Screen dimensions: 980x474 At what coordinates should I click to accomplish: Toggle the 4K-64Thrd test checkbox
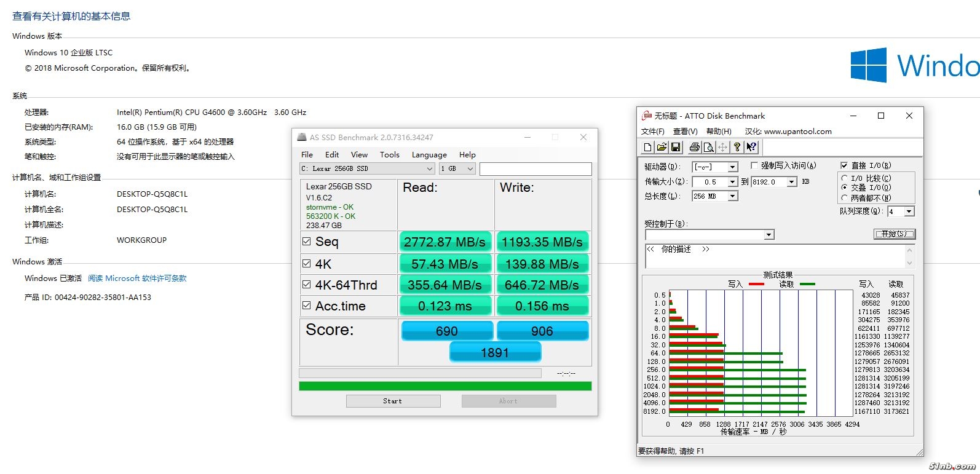coord(307,285)
